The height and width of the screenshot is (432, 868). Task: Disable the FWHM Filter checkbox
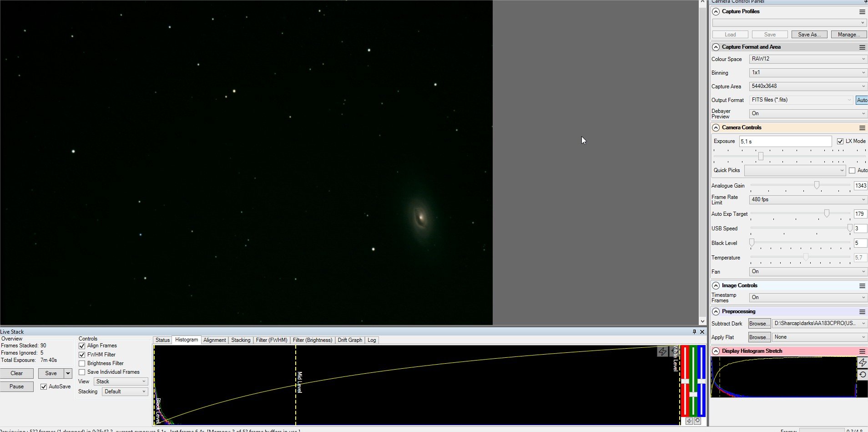(x=82, y=355)
